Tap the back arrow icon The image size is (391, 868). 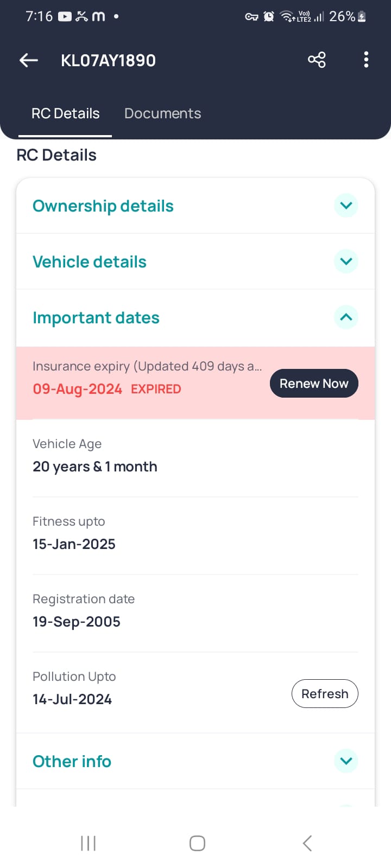click(x=29, y=60)
